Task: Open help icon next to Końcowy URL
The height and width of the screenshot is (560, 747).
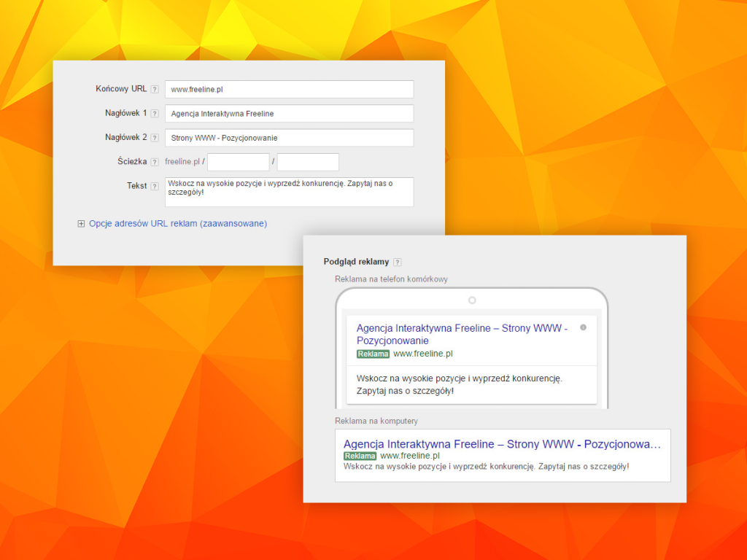Action: 155,89
